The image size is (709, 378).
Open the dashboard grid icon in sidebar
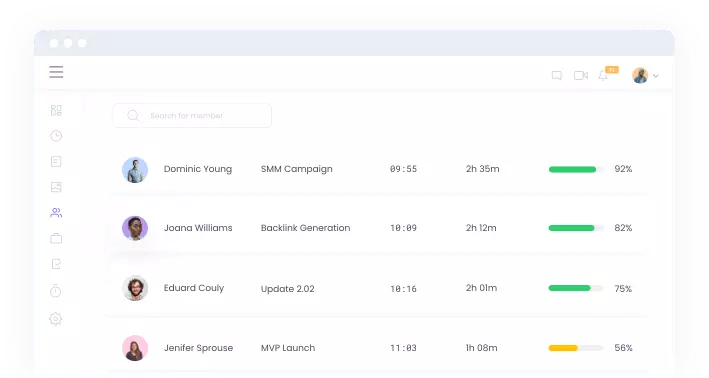[x=56, y=110]
